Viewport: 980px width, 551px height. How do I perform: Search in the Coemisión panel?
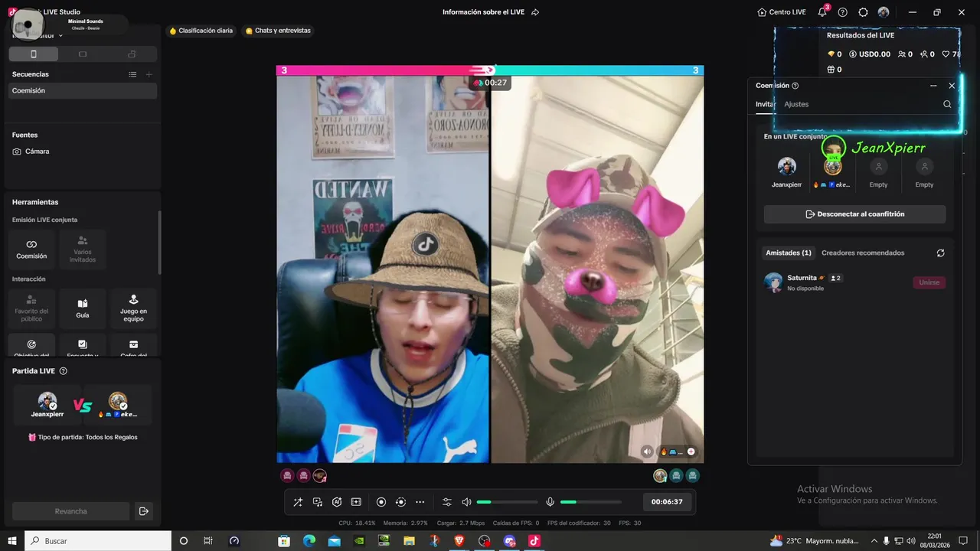coord(947,104)
